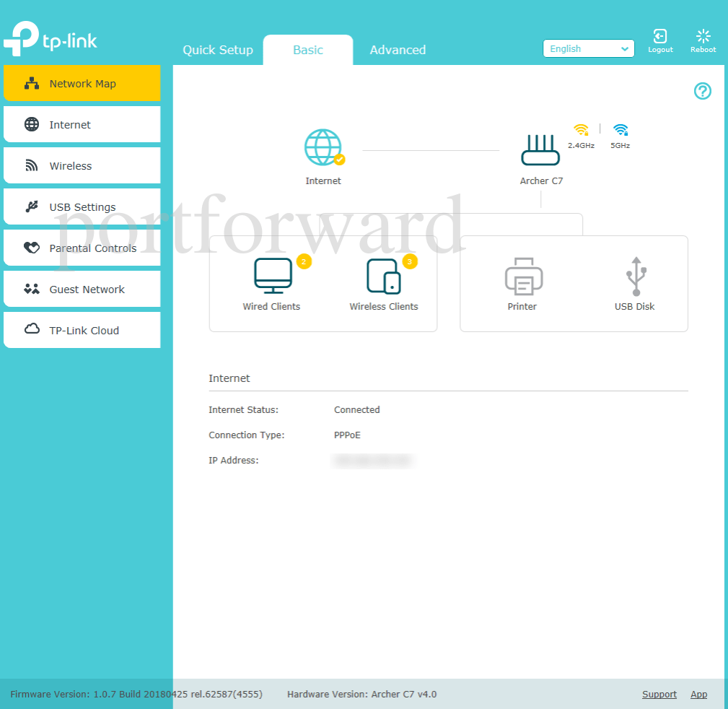Click the Printer icon
The image size is (728, 709).
coord(522,276)
